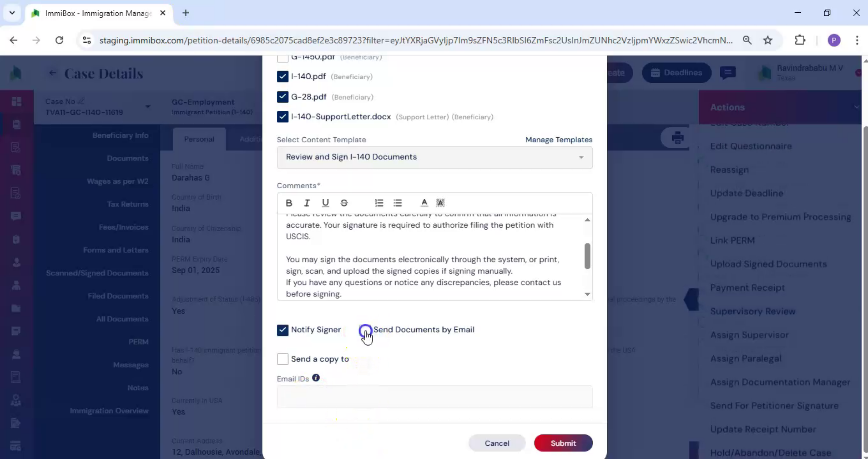Image resolution: width=868 pixels, height=459 pixels.
Task: Enable Send Documents by Email
Action: tap(365, 330)
